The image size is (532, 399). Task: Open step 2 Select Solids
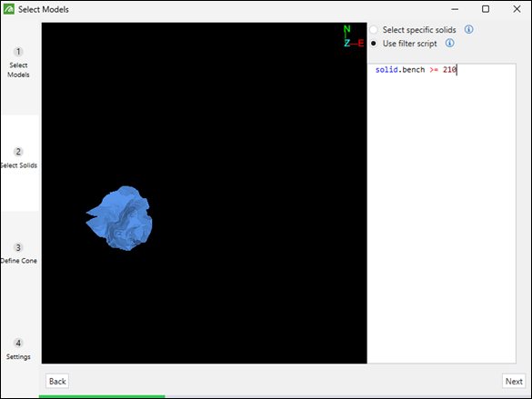pos(19,158)
